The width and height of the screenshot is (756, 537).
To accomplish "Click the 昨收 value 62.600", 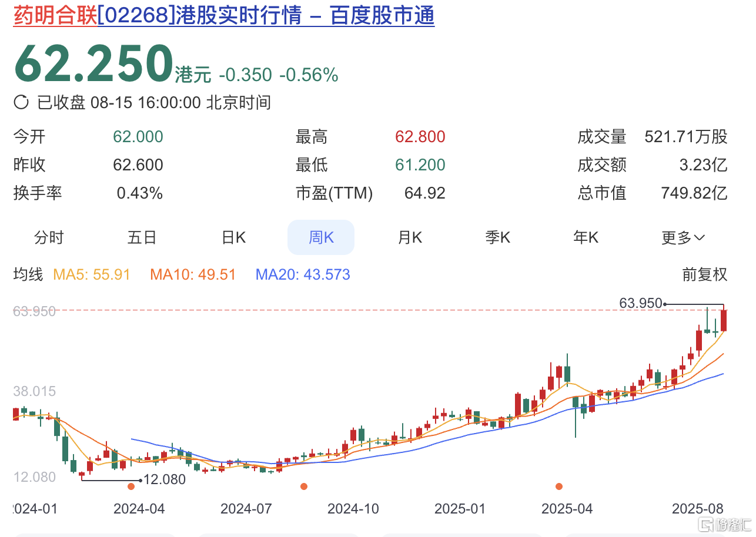I will (138, 165).
